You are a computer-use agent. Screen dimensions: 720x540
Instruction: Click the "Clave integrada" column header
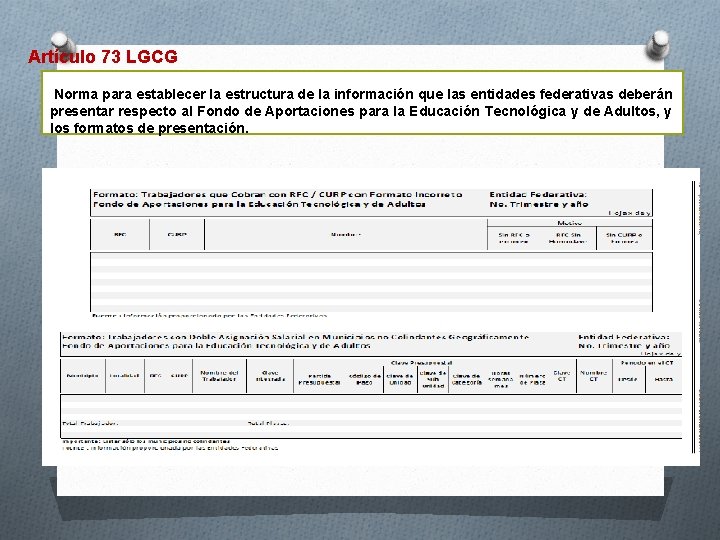(270, 376)
